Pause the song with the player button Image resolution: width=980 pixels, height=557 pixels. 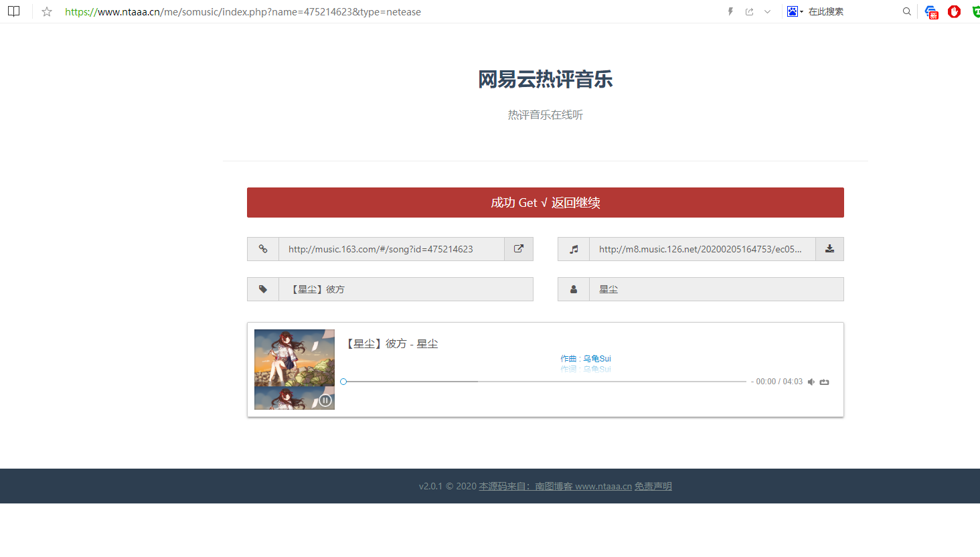(x=325, y=400)
